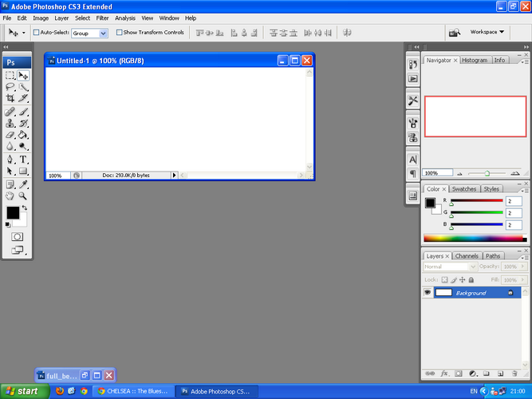Screen dimensions: 532x399
Task: Open the layer Opacity slider arrow
Action: point(523,267)
